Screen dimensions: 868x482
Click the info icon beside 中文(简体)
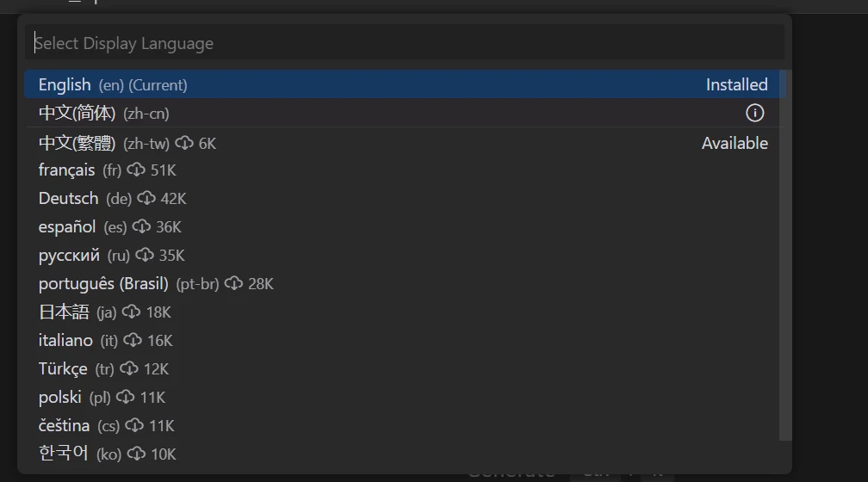[x=754, y=113]
